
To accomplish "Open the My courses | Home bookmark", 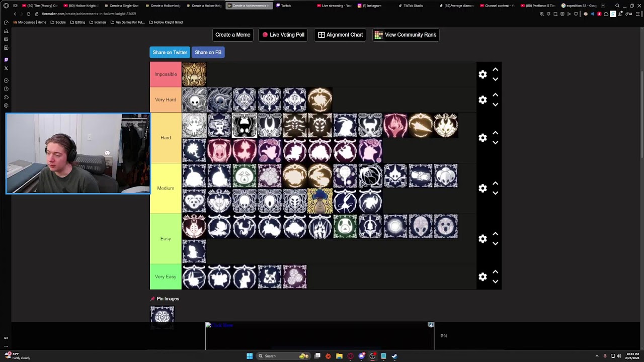I will point(30,22).
